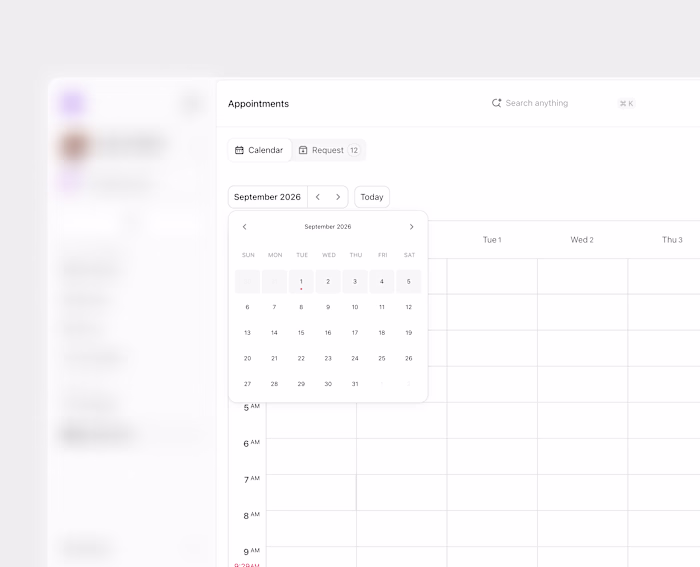Screen dimensions: 700x567
Task: Select day 3 in date picker
Action: (x=355, y=282)
